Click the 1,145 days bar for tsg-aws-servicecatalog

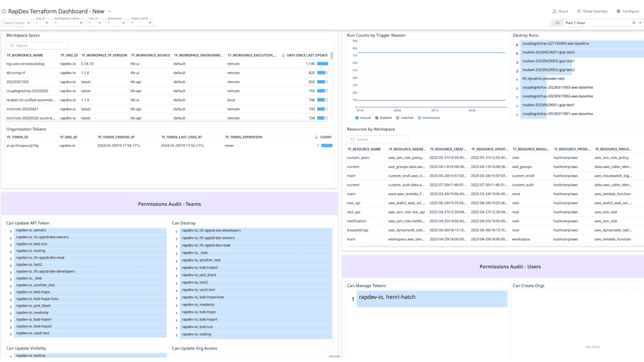coord(323,64)
